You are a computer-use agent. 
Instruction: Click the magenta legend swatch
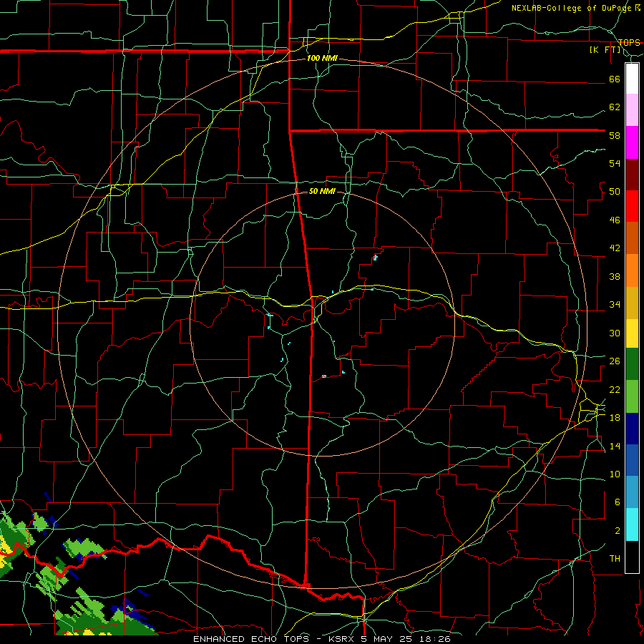(x=632, y=142)
